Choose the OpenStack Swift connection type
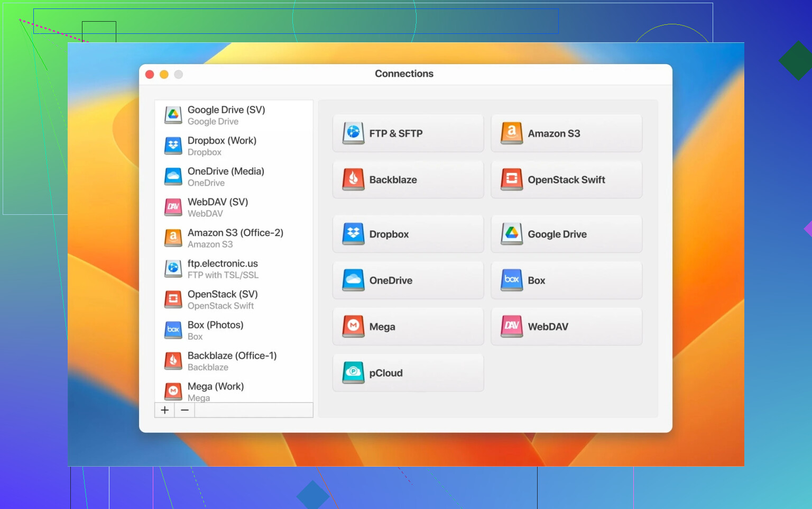Viewport: 812px width, 509px height. pyautogui.click(x=567, y=179)
